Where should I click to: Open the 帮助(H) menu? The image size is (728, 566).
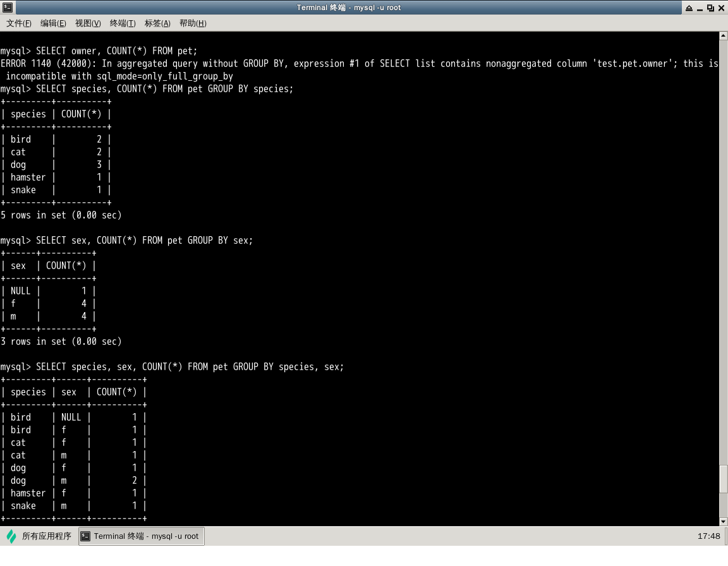click(193, 23)
